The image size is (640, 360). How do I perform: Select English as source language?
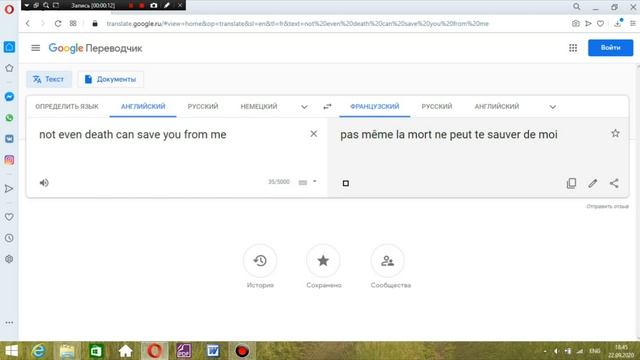143,107
